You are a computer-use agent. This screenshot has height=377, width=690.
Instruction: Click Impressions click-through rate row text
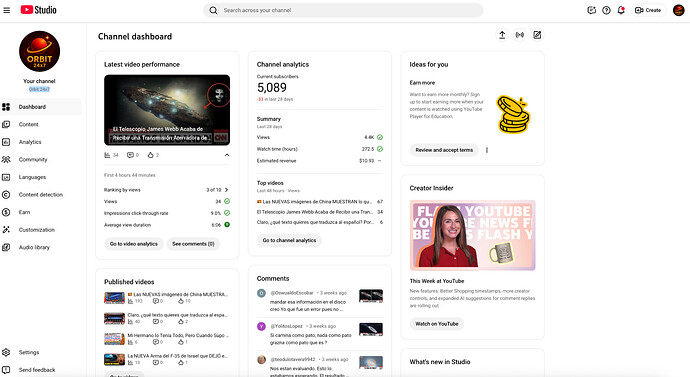point(136,213)
